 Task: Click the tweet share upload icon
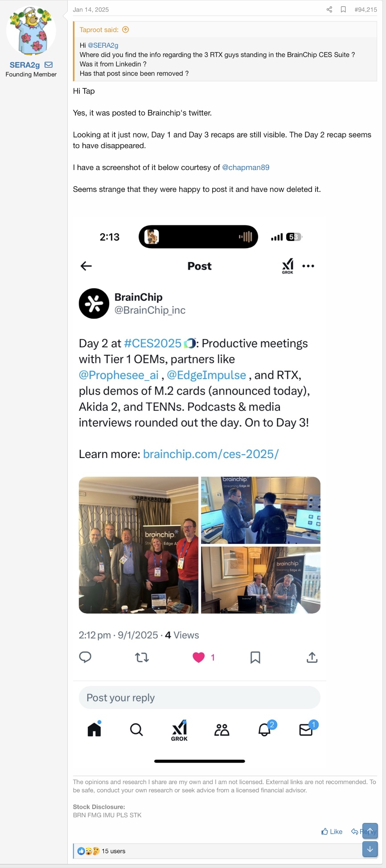(312, 657)
